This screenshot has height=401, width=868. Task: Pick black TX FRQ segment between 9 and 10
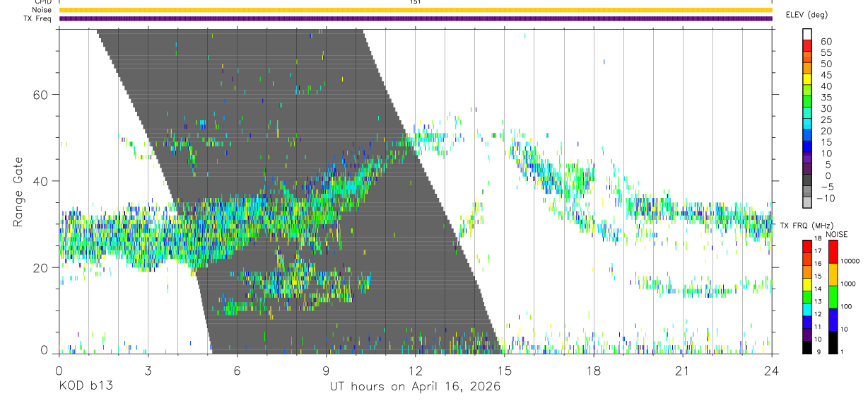click(x=807, y=346)
